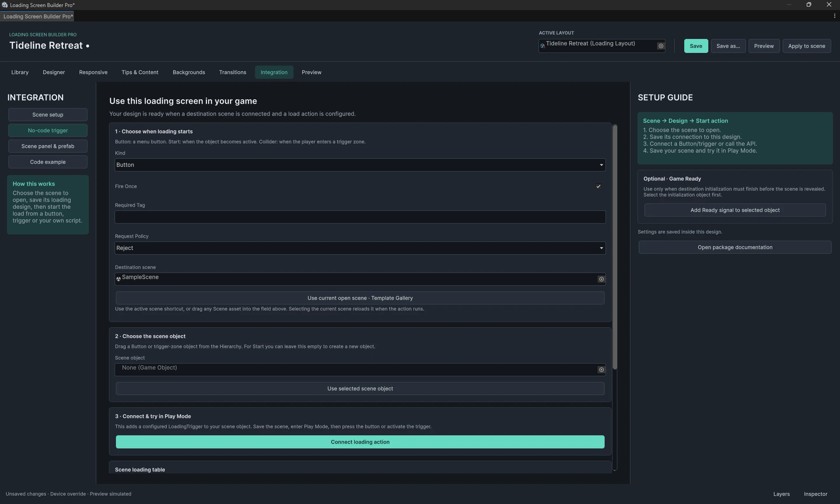840x504 pixels.
Task: Open object picker for Active Layout field
Action: [x=661, y=46]
